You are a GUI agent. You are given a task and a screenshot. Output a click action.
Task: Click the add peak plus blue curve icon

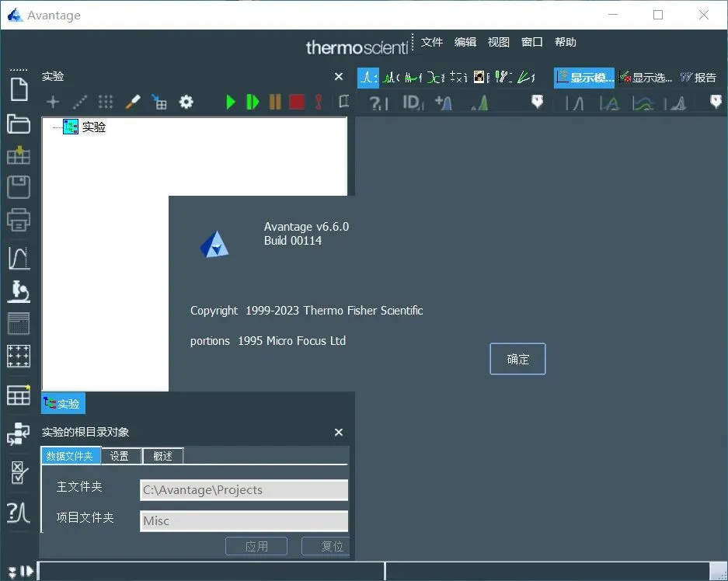click(444, 102)
